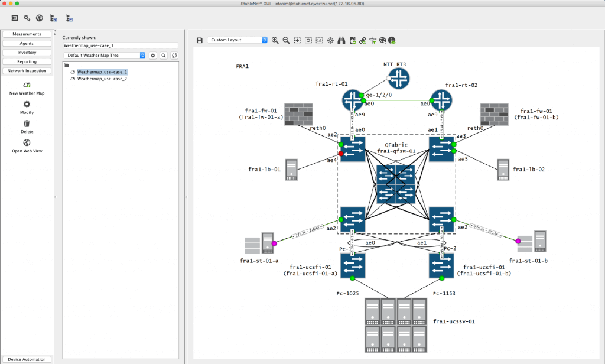Select the Zoom Out magnifier tool
The height and width of the screenshot is (364, 605).
286,40
